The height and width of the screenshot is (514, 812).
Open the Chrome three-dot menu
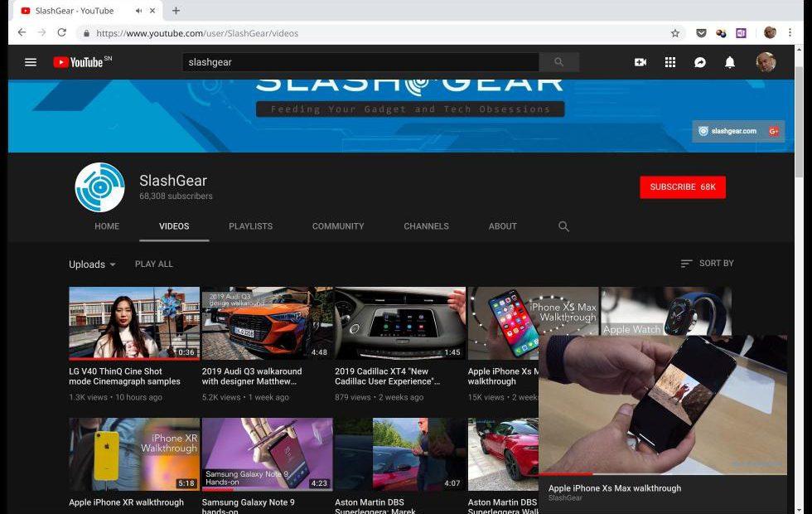click(x=790, y=32)
